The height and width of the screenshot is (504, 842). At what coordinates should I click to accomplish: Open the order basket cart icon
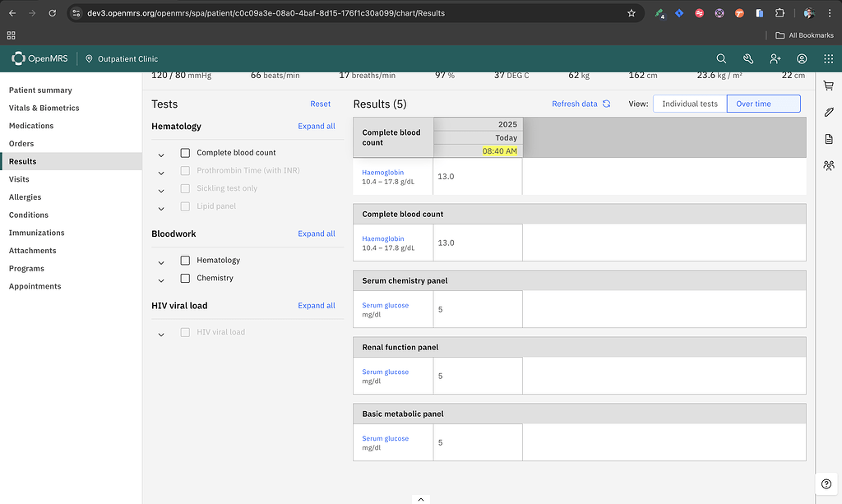(x=828, y=85)
